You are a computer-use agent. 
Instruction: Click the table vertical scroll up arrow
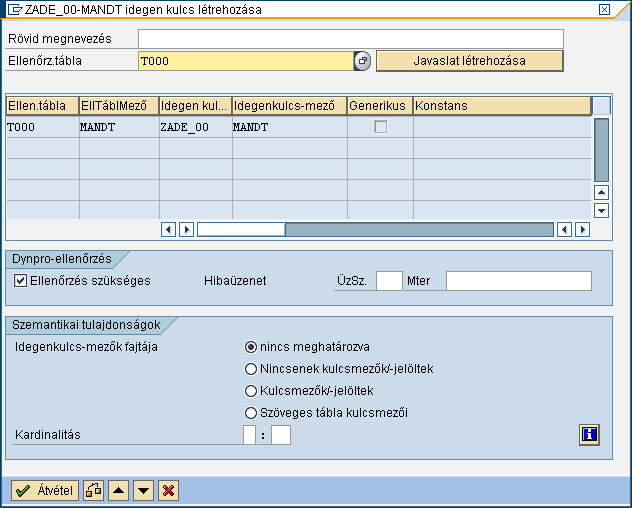tap(601, 193)
